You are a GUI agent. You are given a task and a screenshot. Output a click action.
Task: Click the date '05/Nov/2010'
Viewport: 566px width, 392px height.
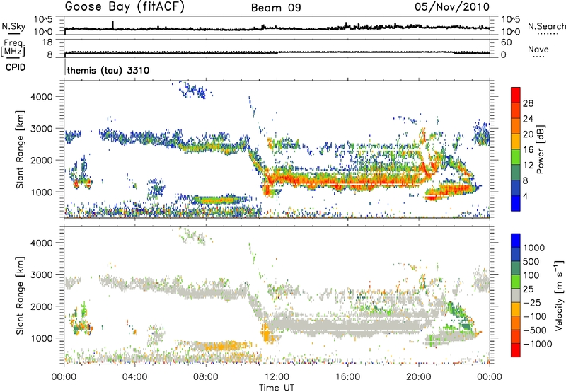452,7
